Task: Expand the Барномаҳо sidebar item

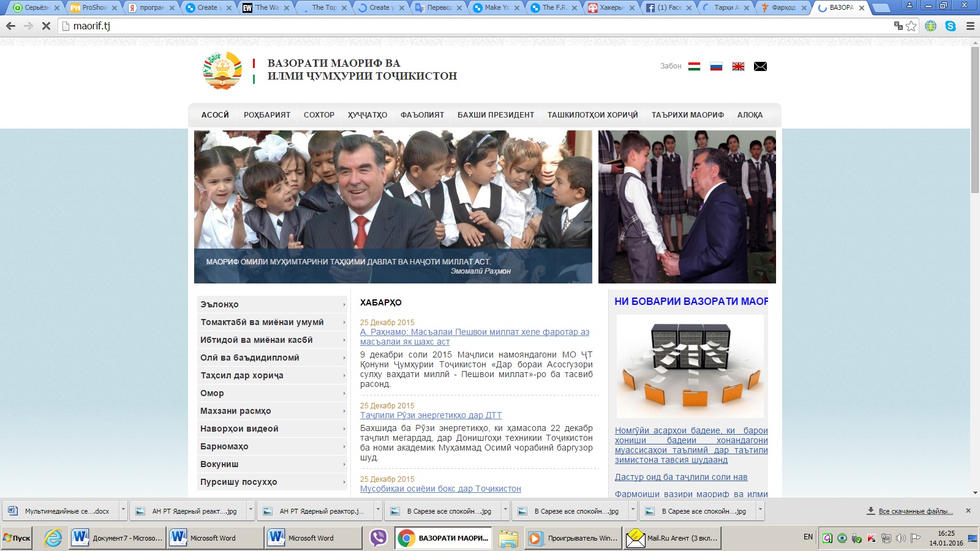Action: click(273, 446)
